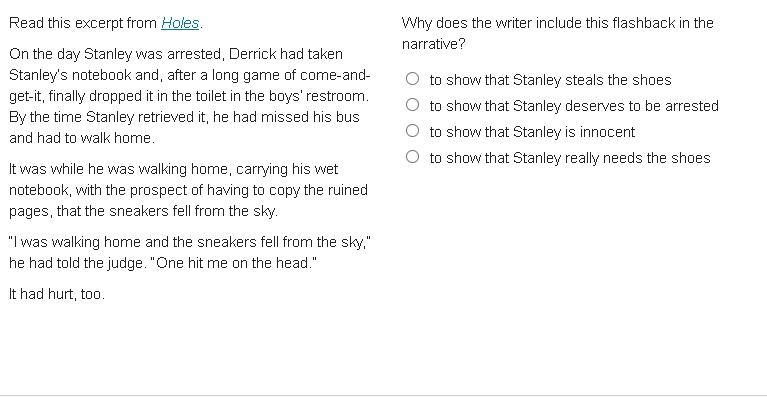Image resolution: width=767 pixels, height=397 pixels.
Task: Mark the radio button 'Stanley is innocent'
Action: click(x=412, y=131)
